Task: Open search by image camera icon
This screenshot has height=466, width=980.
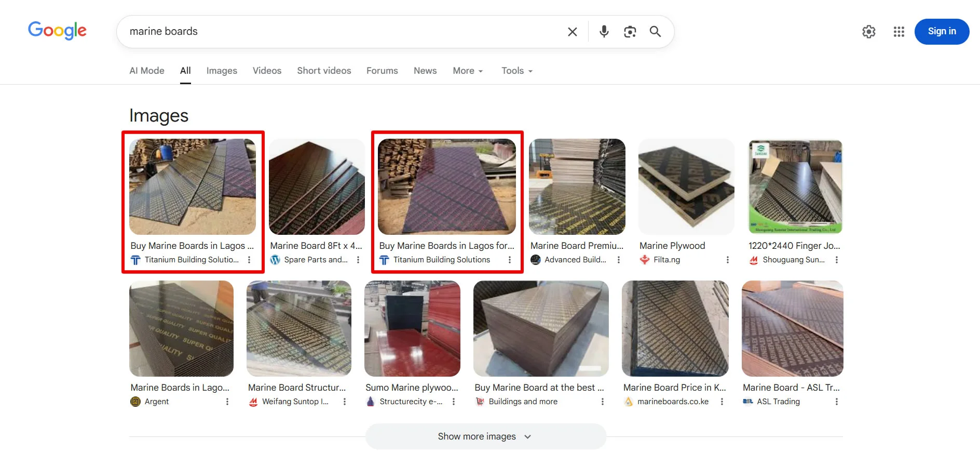Action: pos(630,32)
